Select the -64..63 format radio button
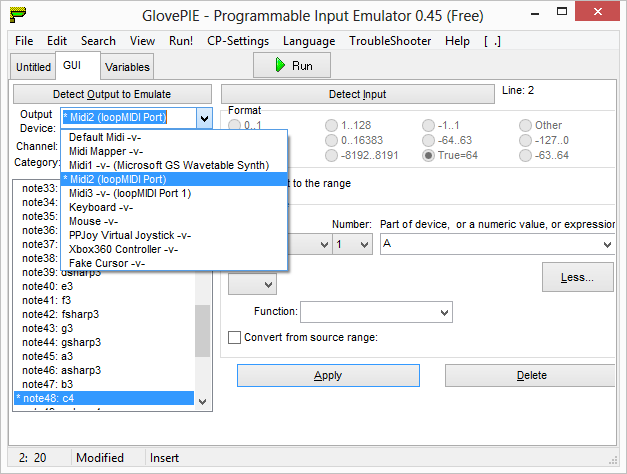The width and height of the screenshot is (627, 474). [428, 140]
